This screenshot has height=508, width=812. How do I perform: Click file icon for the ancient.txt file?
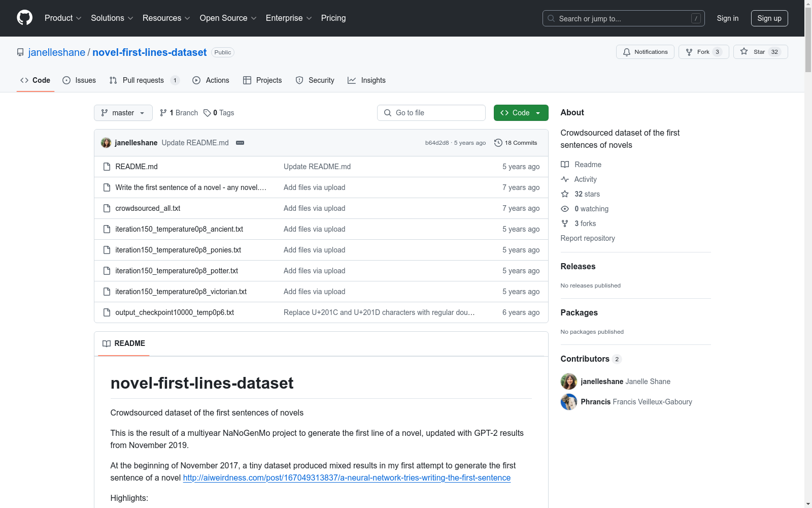click(x=107, y=229)
